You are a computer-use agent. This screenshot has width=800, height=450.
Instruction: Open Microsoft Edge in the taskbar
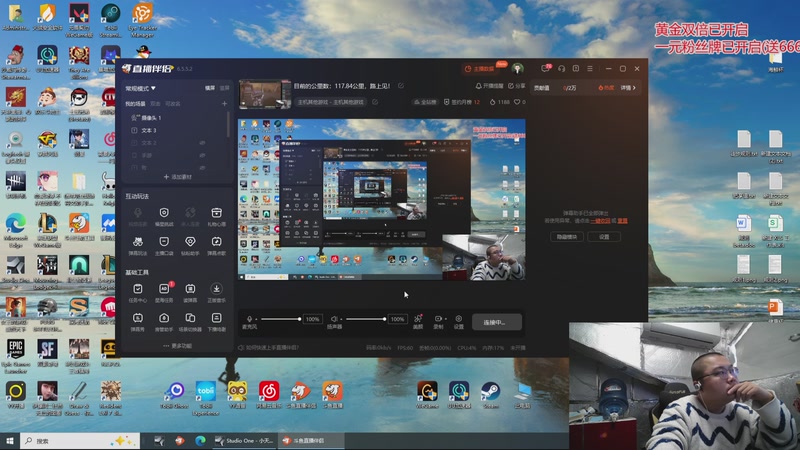coord(200,440)
